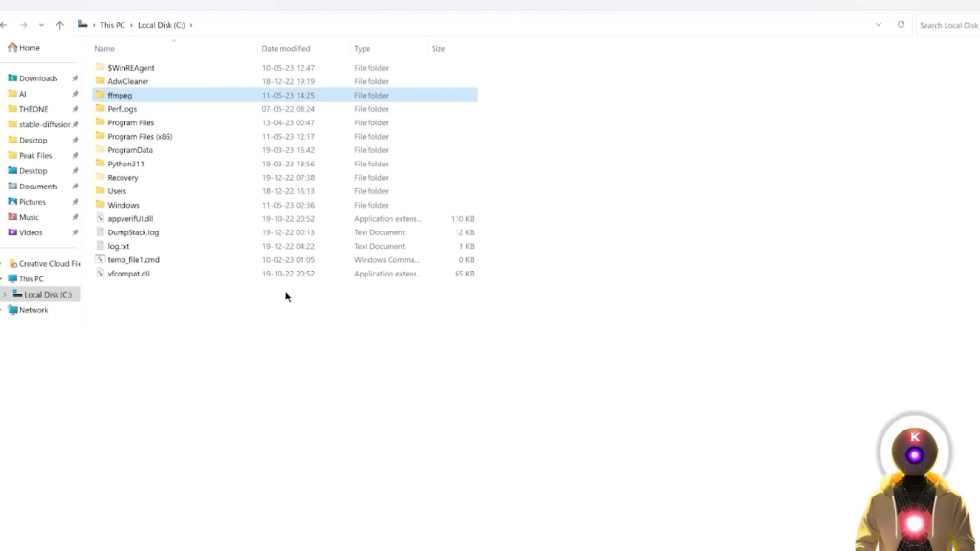
Task: Open Documents in the sidebar
Action: [38, 187]
